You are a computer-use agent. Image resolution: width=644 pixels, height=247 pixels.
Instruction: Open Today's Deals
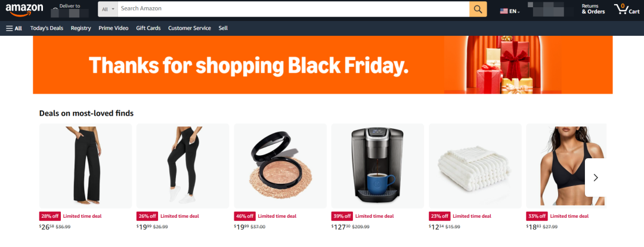click(x=47, y=29)
